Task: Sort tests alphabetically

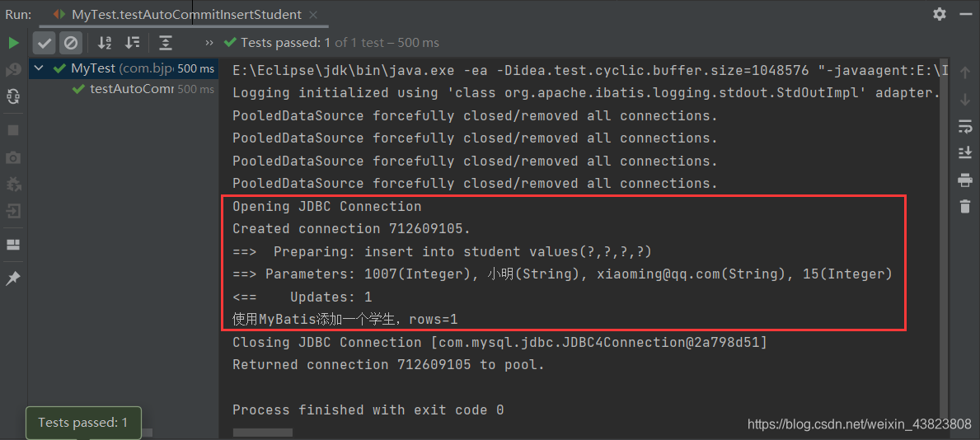Action: (105, 43)
